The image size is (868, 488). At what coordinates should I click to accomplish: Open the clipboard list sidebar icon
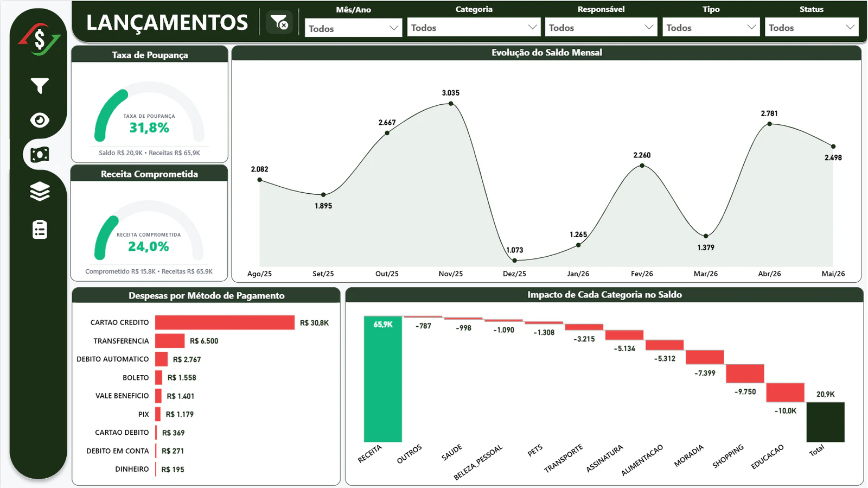coord(40,230)
